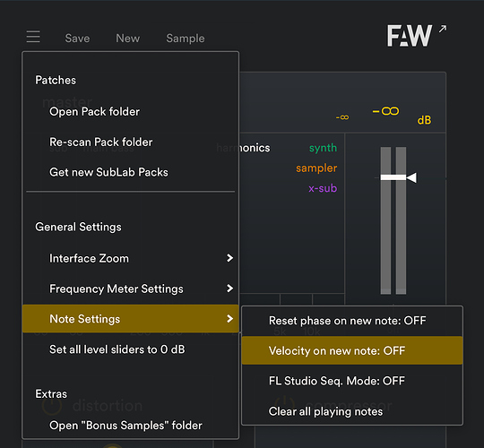
Task: Expand the Interface Zoom submenu
Action: coord(130,258)
